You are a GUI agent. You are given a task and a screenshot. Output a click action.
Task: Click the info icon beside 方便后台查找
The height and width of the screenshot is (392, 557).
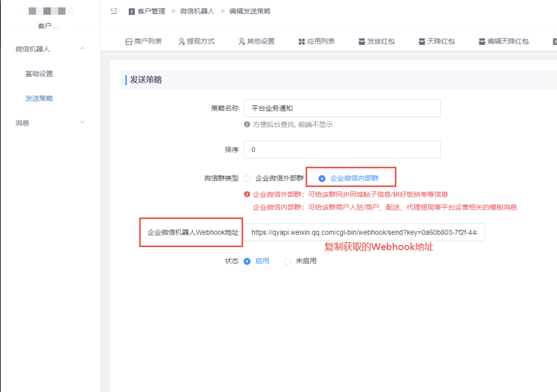[x=247, y=124]
